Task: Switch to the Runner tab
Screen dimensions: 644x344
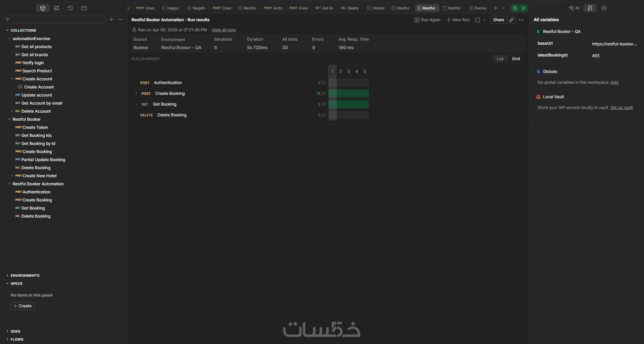Action: pyautogui.click(x=478, y=8)
